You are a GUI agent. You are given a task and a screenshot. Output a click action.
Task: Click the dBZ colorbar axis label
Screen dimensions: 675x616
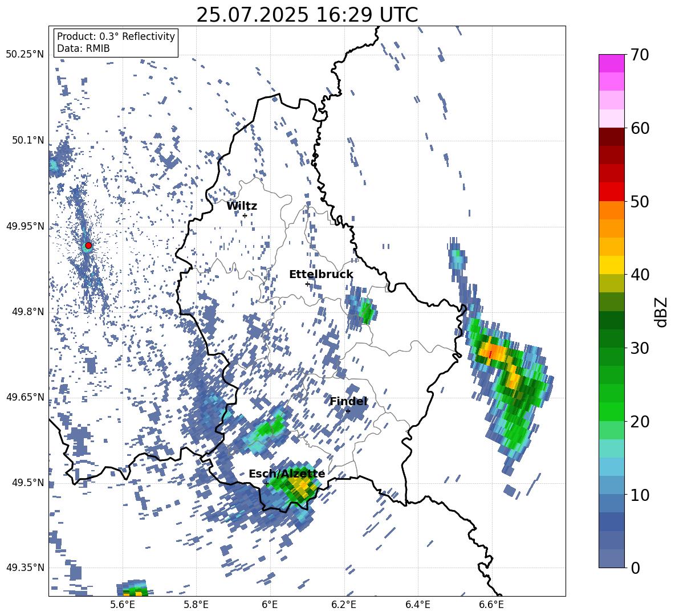point(661,312)
